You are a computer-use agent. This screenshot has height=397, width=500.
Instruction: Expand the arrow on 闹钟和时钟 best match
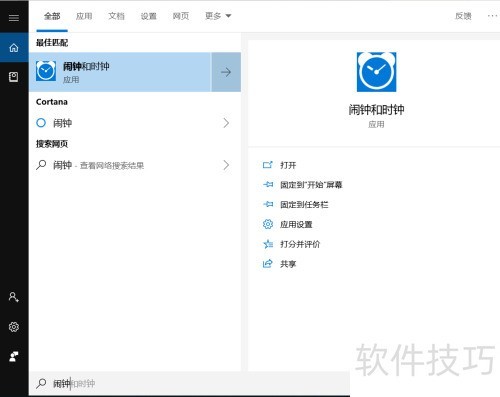(226, 72)
